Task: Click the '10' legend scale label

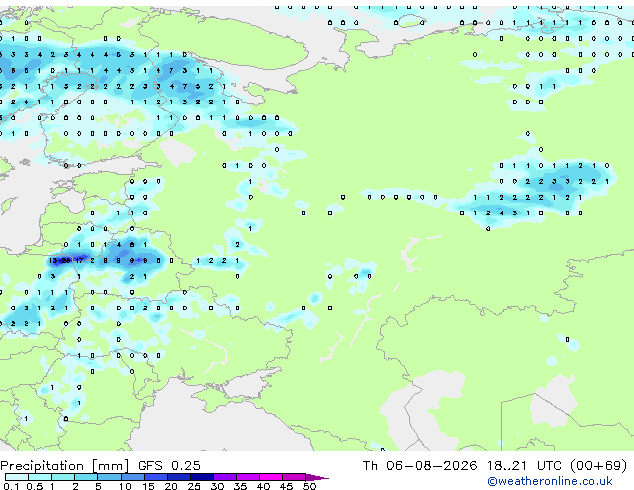Action: tap(125, 486)
